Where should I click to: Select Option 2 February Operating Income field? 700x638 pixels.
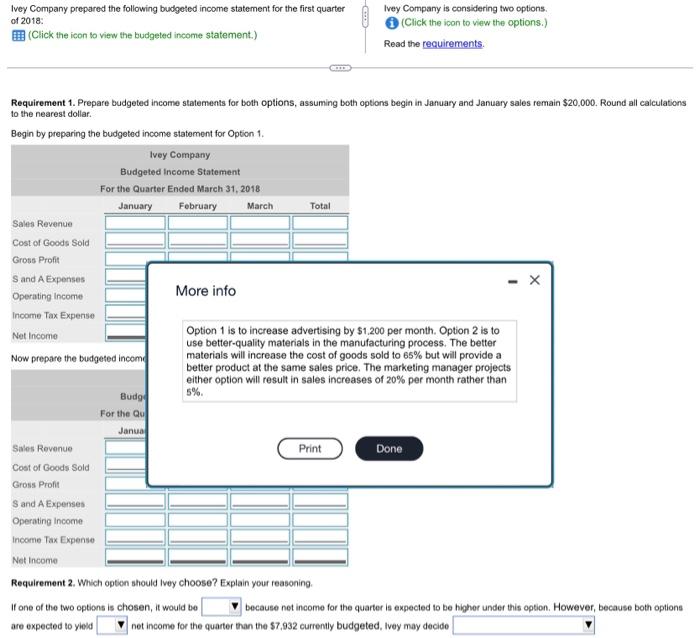198,520
